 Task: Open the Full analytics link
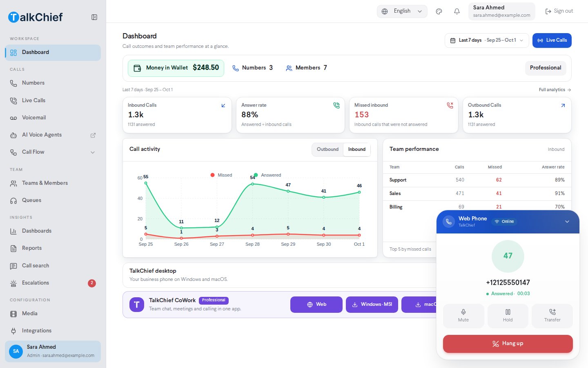point(555,90)
